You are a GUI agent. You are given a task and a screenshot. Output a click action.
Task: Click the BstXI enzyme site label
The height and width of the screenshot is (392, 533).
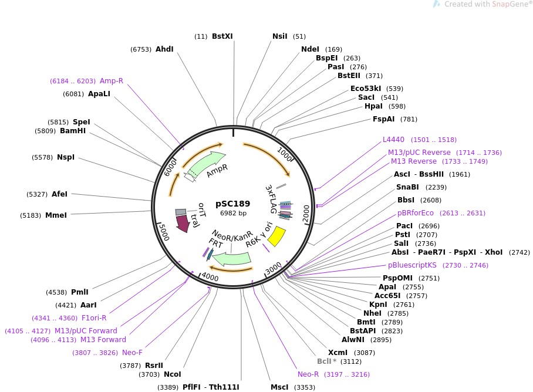pyautogui.click(x=222, y=36)
